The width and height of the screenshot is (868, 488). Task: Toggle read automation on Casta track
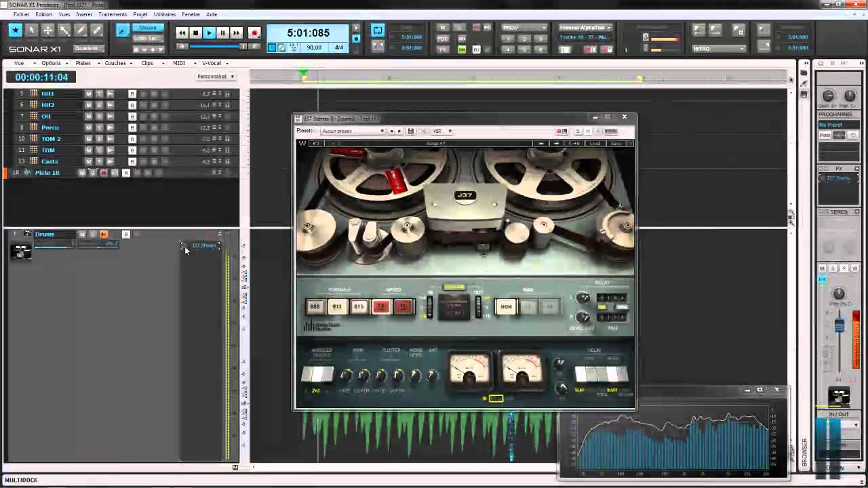click(x=132, y=161)
